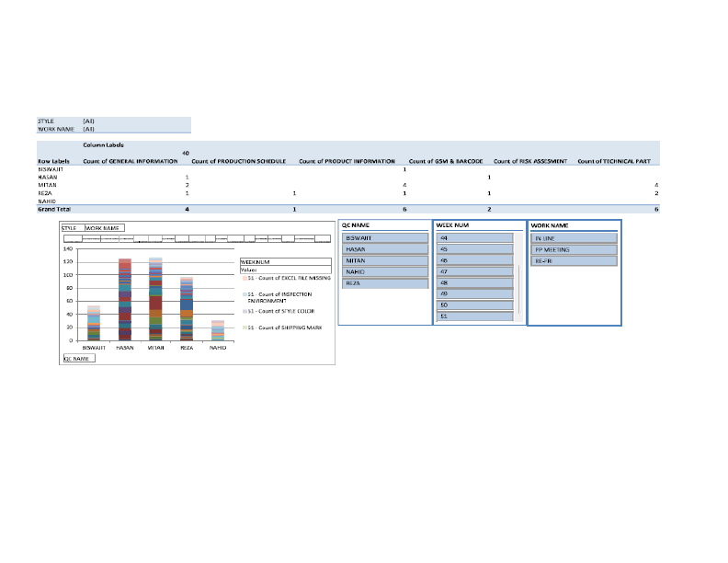Filter by IN LINE in WORK NAME slicer
The width and height of the screenshot is (728, 563).
tap(574, 238)
